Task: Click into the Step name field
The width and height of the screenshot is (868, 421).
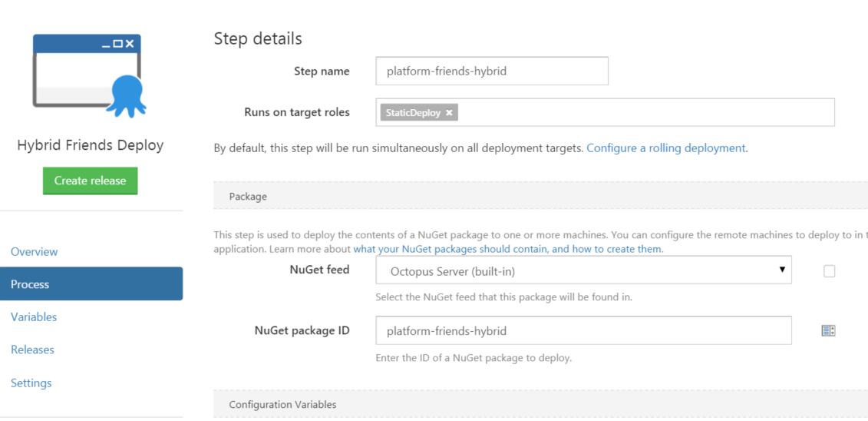Action: pos(491,71)
